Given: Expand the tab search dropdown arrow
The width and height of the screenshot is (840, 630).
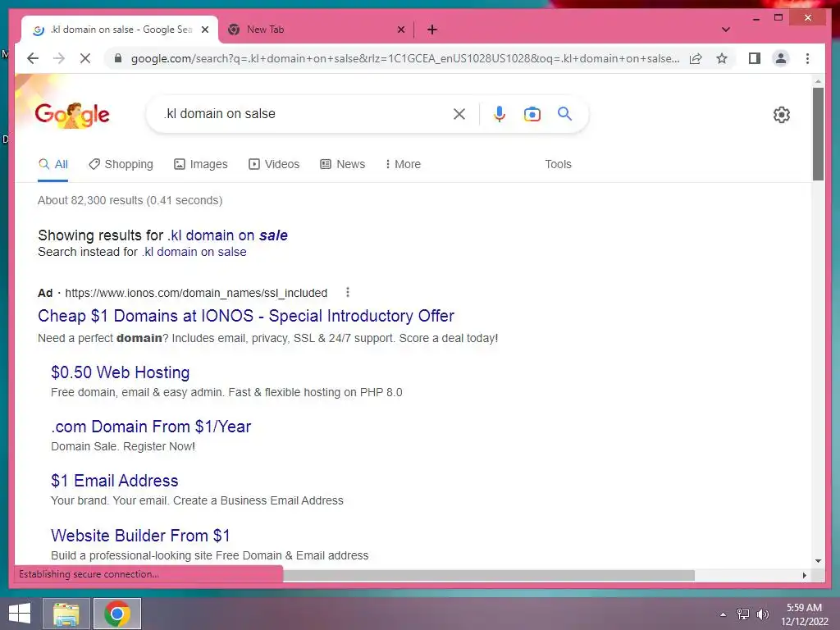Looking at the screenshot, I should [726, 30].
